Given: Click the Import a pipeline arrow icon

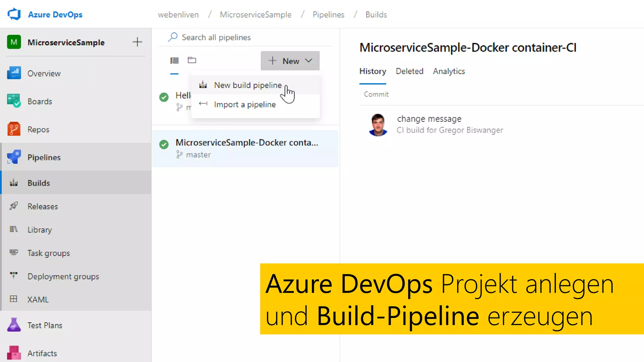Looking at the screenshot, I should pos(203,104).
